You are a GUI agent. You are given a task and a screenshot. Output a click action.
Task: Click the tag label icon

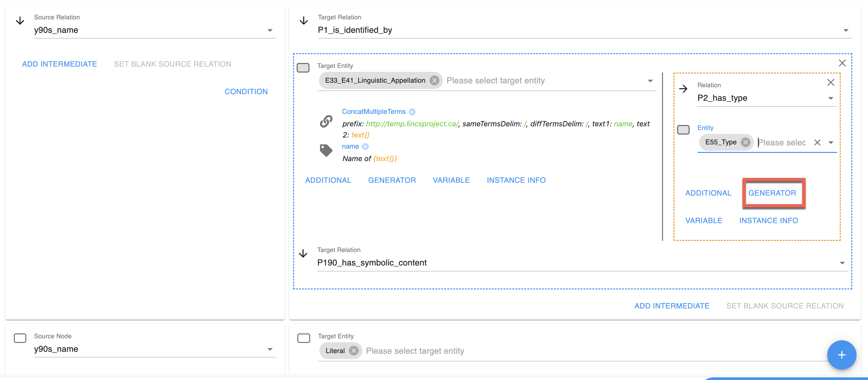[326, 150]
